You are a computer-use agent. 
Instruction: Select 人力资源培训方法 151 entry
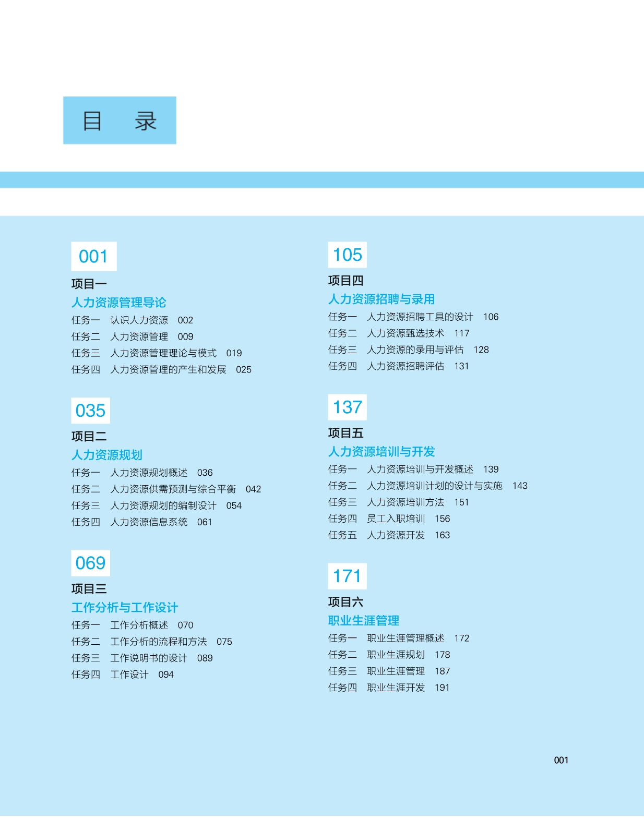(399, 502)
